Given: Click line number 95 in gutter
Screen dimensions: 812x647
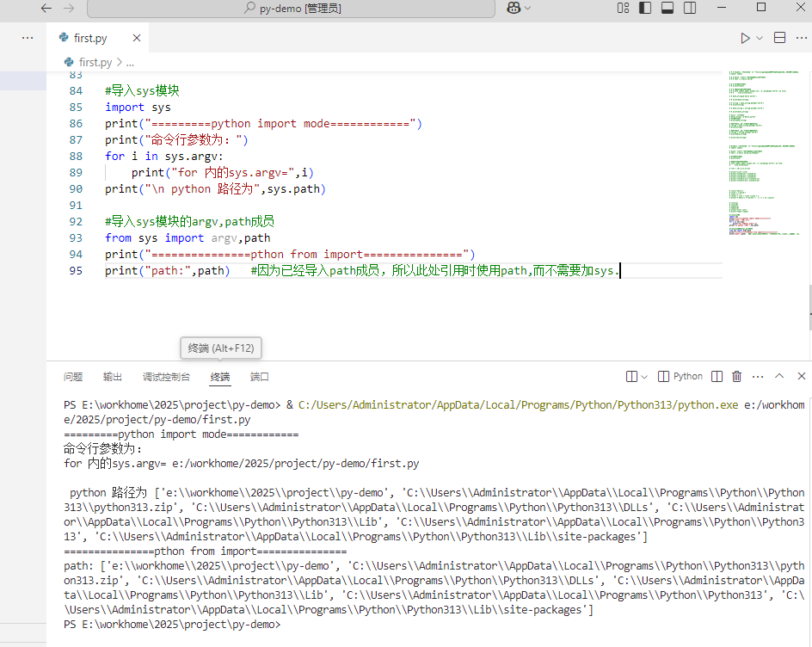Looking at the screenshot, I should [x=76, y=270].
